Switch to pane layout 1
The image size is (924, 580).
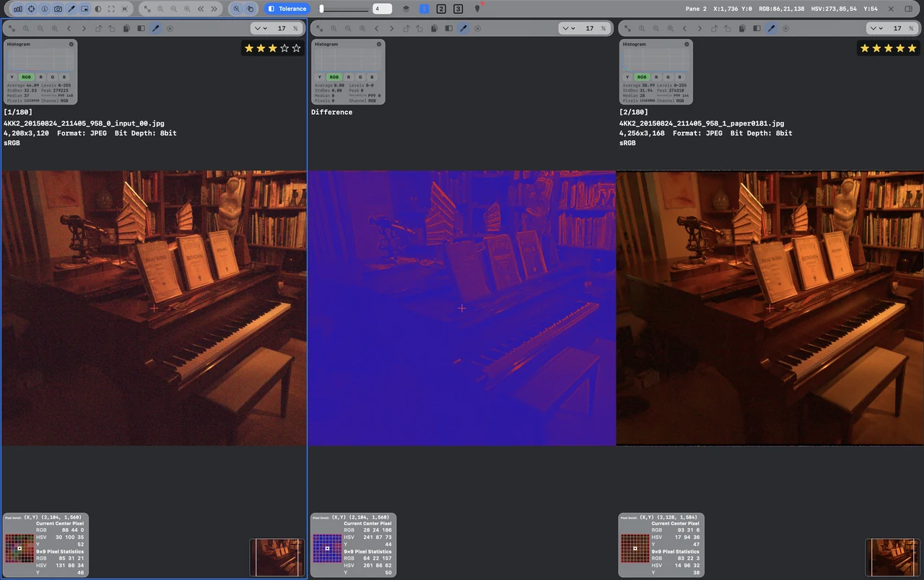pos(424,9)
